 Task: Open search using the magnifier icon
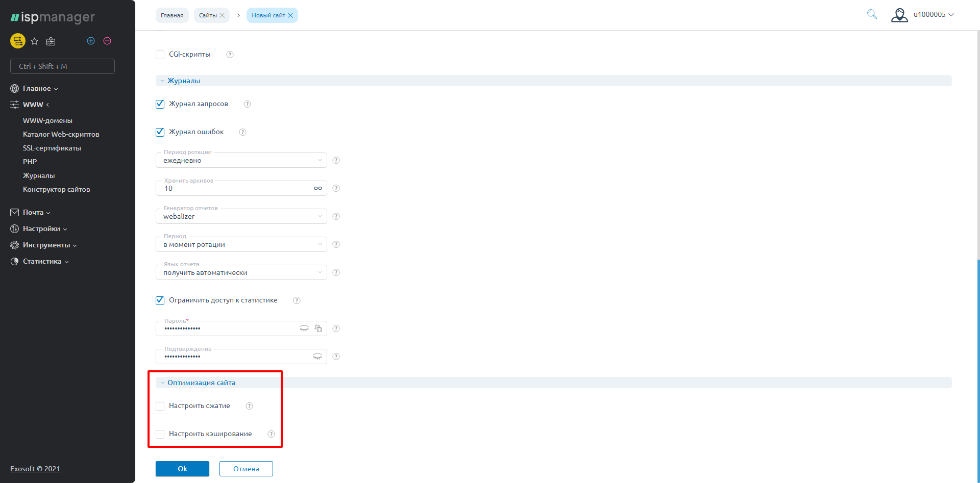point(872,14)
